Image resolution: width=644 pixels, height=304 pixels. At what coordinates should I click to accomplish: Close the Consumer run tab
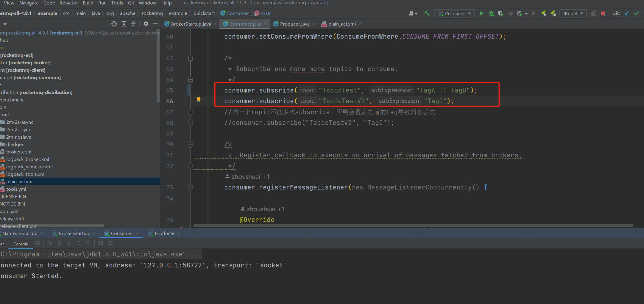(137, 234)
